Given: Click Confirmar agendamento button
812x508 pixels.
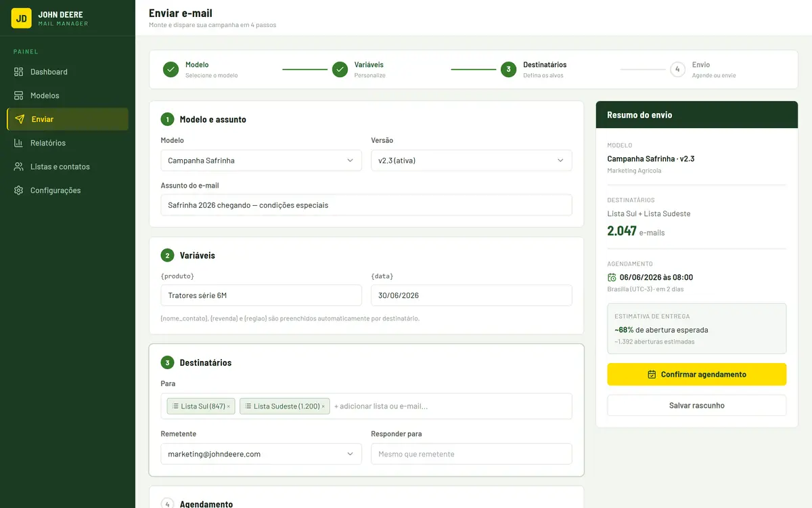Looking at the screenshot, I should coord(697,375).
